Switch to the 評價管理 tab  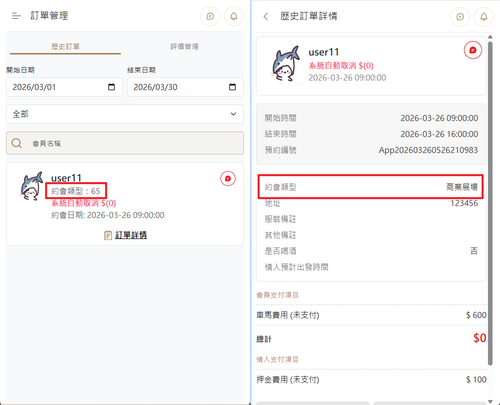click(184, 46)
